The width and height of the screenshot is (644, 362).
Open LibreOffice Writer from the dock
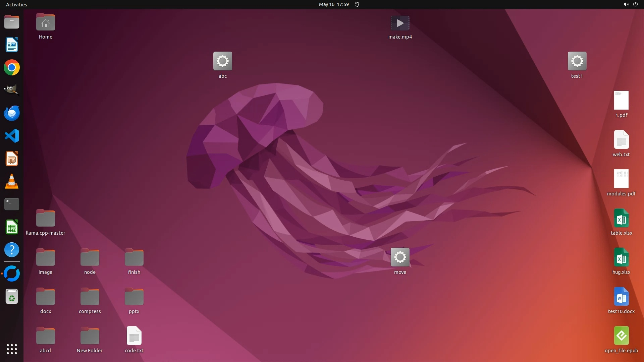[x=12, y=45]
